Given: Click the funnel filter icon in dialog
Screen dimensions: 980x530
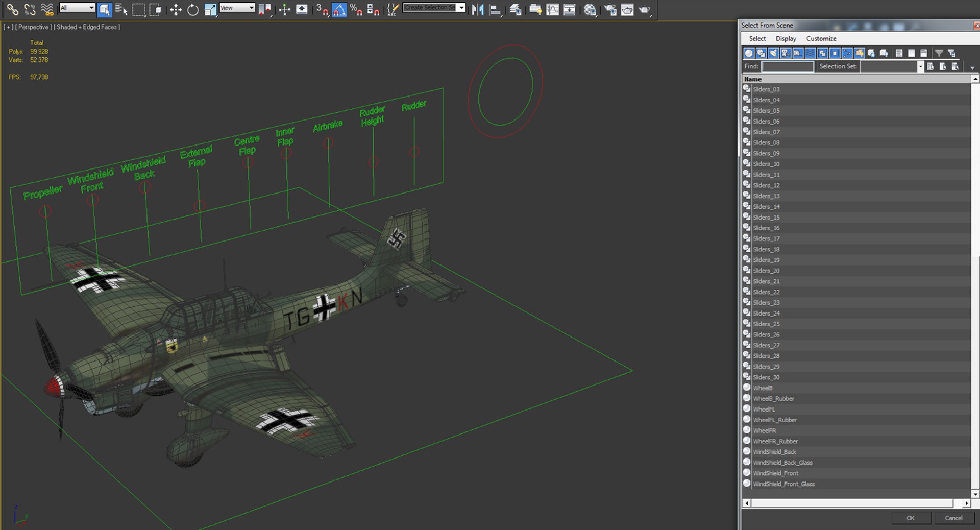Looking at the screenshot, I should tap(939, 53).
